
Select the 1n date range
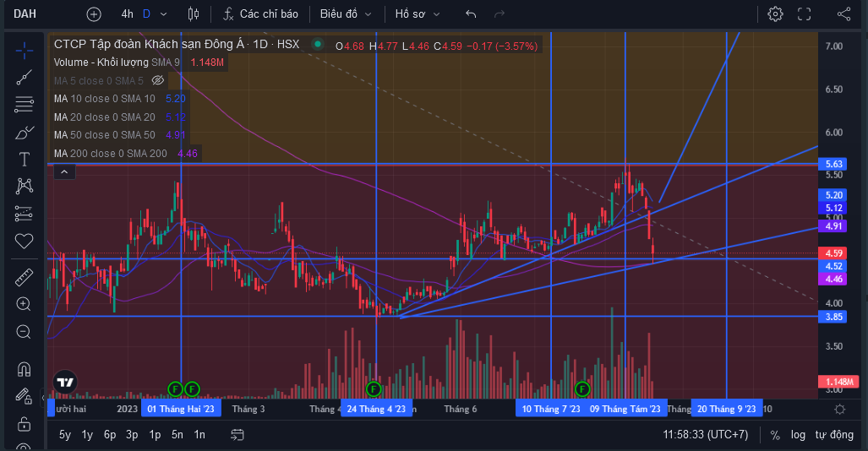199,435
